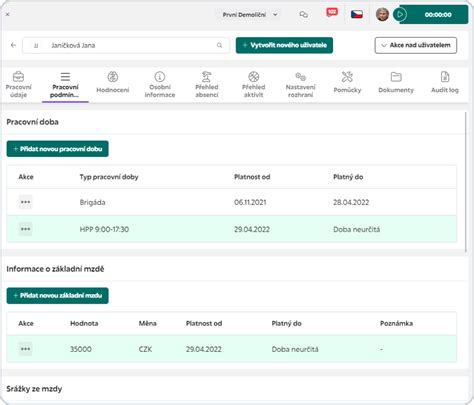This screenshot has width=474, height=405.
Task: Switch to the Pracovní údaje tab
Action: pos(18,85)
